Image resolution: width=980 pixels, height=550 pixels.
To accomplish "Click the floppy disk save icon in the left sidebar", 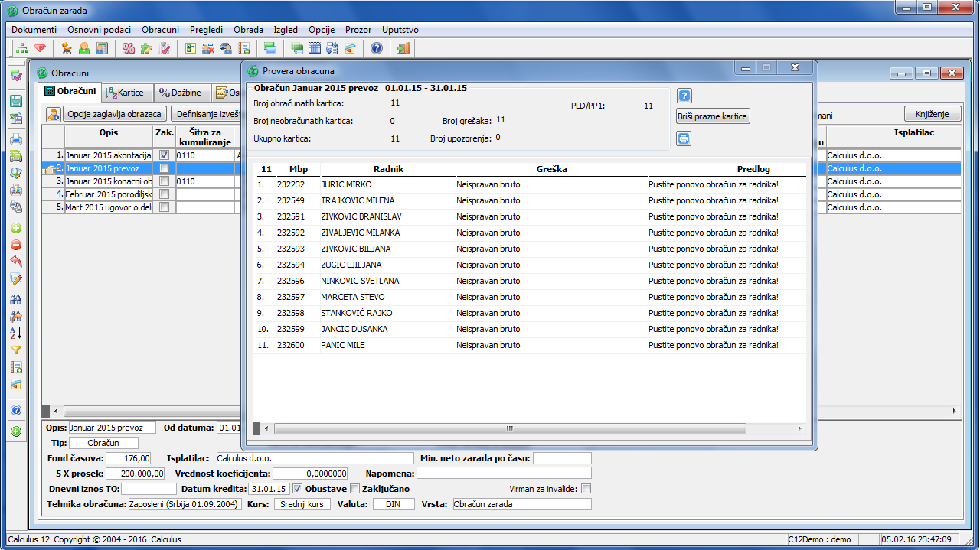I will (x=16, y=101).
